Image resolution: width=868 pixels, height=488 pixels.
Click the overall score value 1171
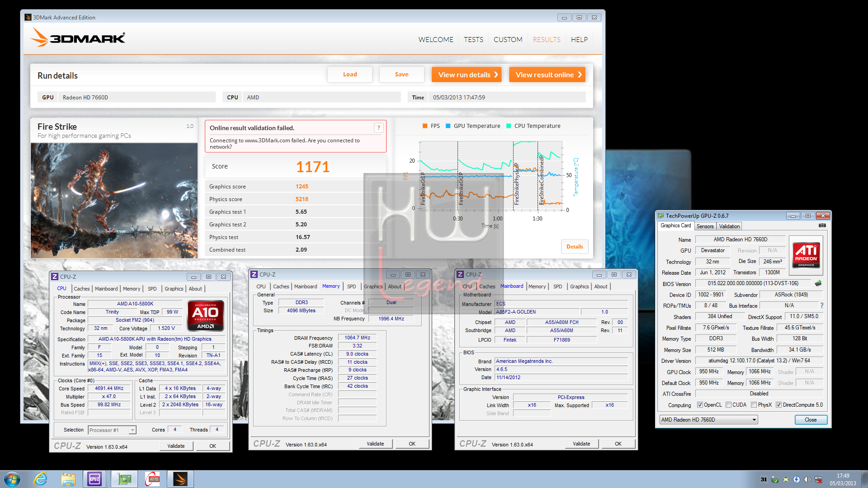(x=312, y=167)
